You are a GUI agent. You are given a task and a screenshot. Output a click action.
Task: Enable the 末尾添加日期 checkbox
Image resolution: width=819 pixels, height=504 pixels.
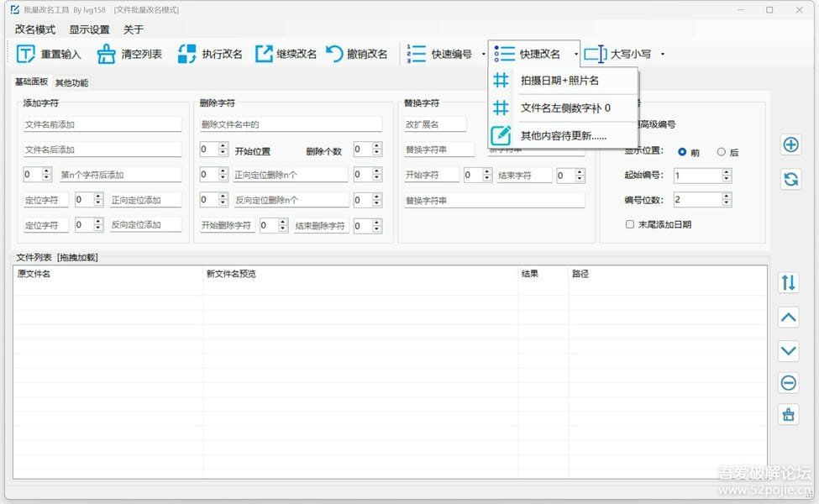click(629, 223)
